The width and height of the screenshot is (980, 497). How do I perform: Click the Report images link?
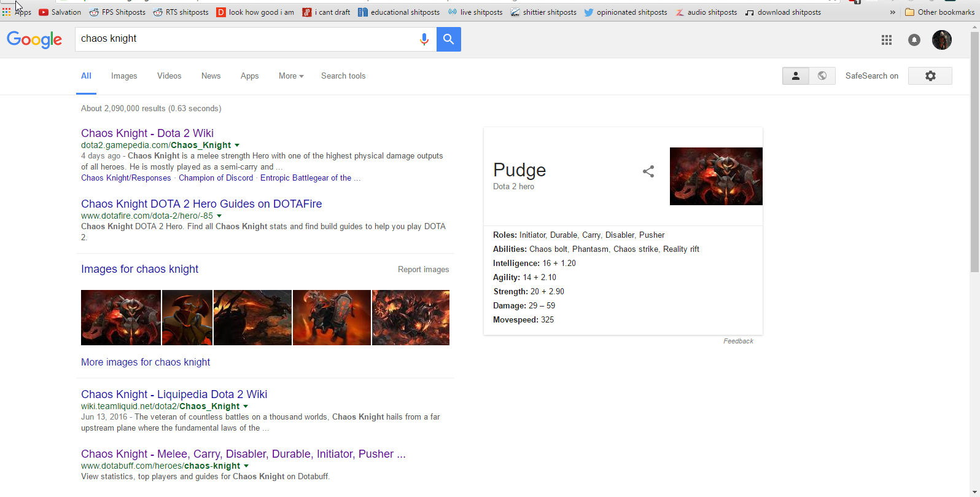click(423, 270)
